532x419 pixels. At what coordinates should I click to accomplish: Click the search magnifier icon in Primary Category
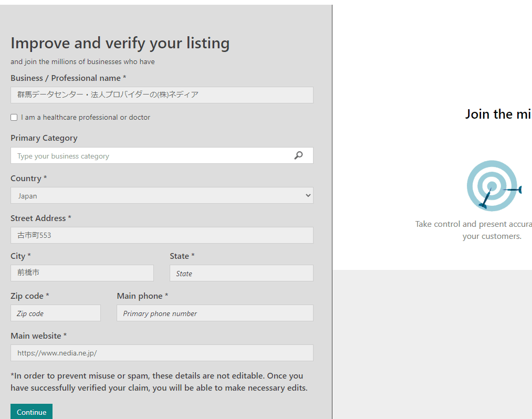pos(298,155)
